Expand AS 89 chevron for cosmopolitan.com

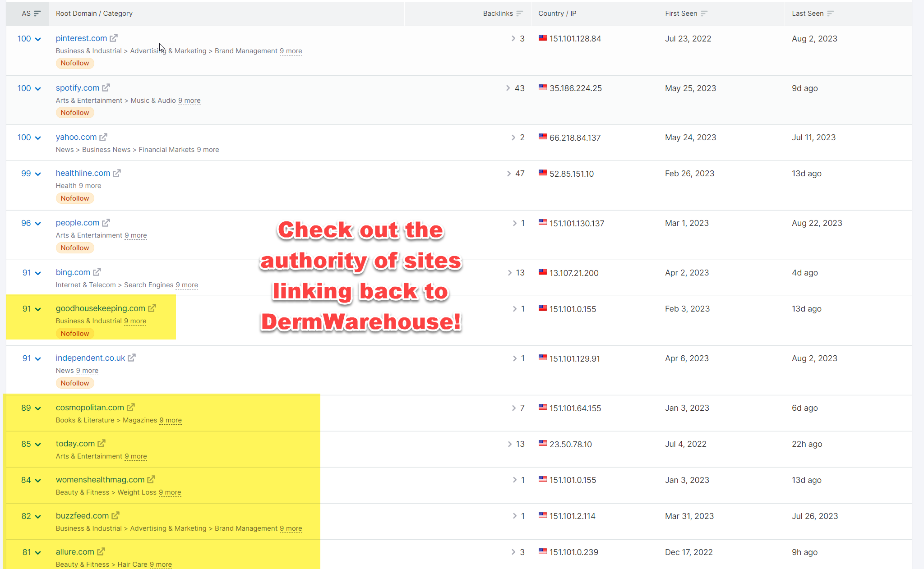click(38, 408)
